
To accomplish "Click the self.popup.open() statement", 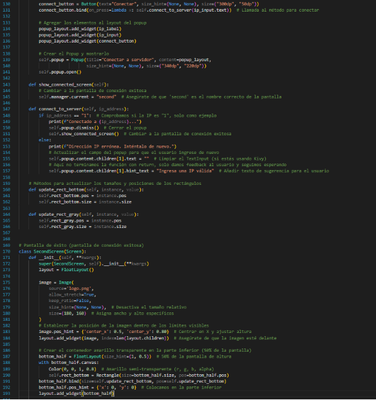I will (x=60, y=72).
